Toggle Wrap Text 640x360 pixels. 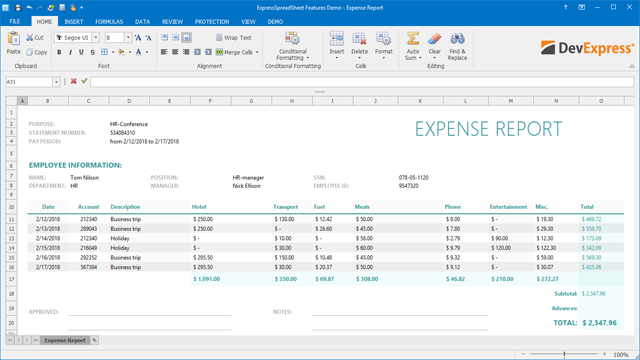click(233, 38)
